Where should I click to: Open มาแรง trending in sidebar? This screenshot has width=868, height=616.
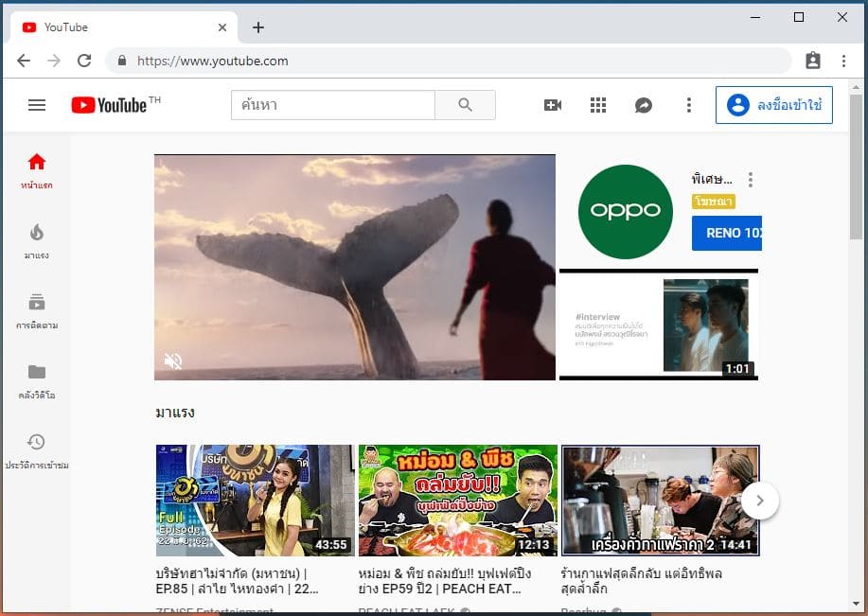[x=37, y=241]
